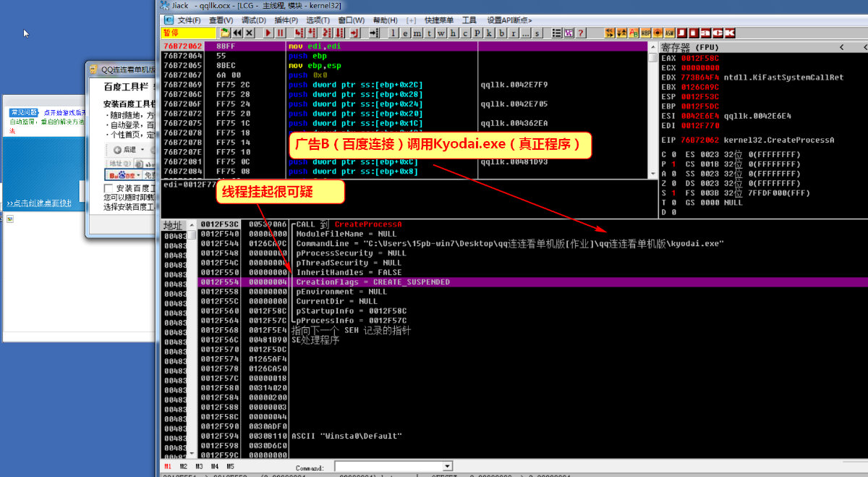
Task: Open Source window with 's' button
Action: coord(537,33)
